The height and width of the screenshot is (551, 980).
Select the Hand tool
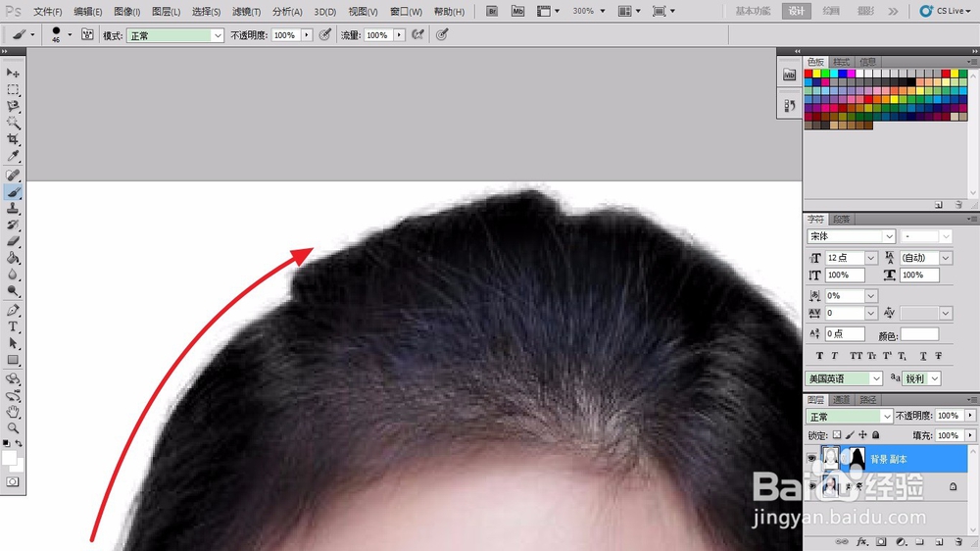pos(13,412)
